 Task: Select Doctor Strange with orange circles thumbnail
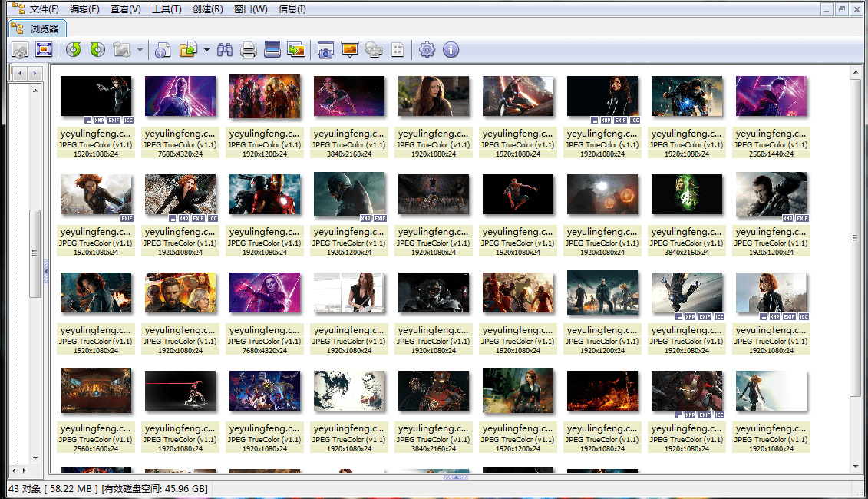tap(602, 194)
